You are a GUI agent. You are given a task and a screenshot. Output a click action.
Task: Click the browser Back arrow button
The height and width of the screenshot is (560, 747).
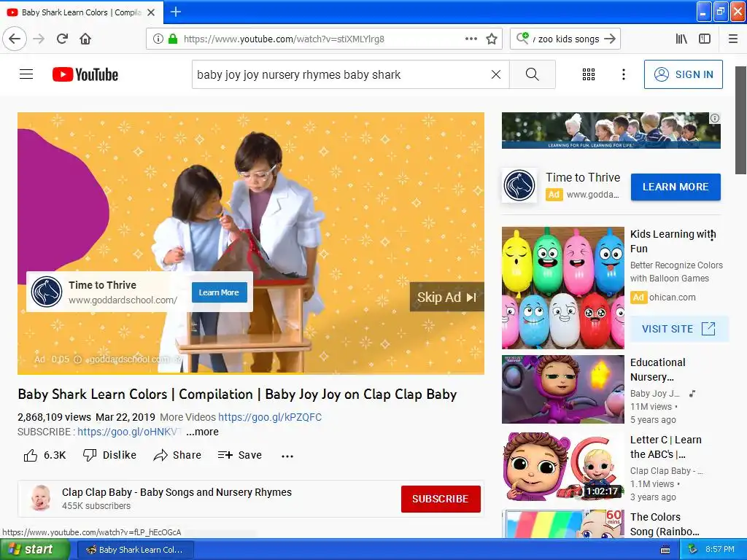pos(15,39)
